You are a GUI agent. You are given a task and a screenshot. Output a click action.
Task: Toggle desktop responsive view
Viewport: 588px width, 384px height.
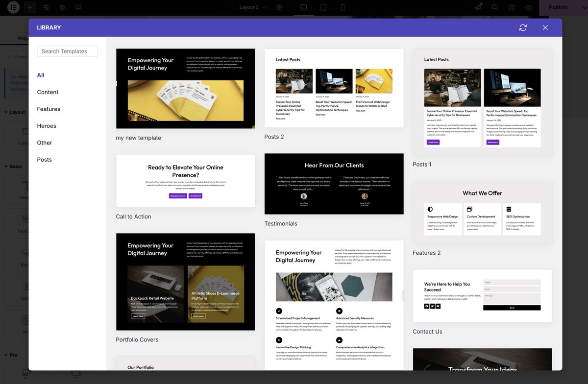point(303,7)
